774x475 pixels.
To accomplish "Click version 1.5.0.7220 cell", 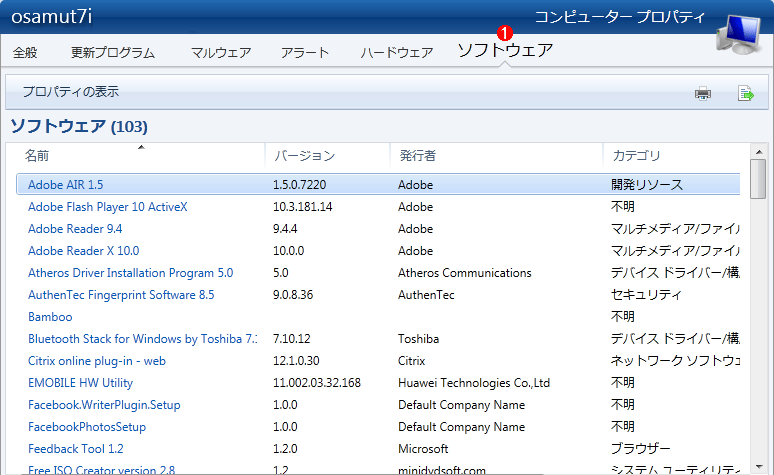I will [x=300, y=185].
